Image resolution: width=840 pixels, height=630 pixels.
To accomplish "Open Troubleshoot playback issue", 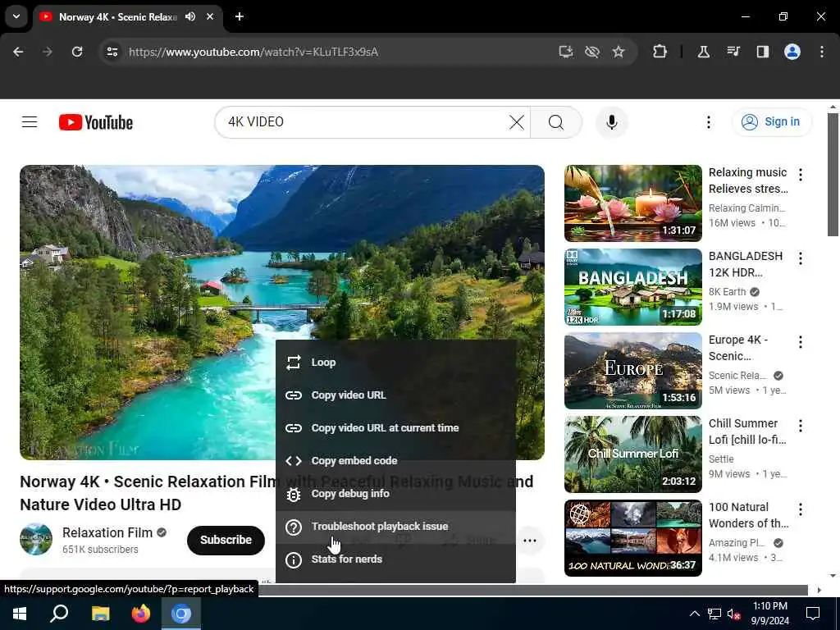I will coord(395,527).
